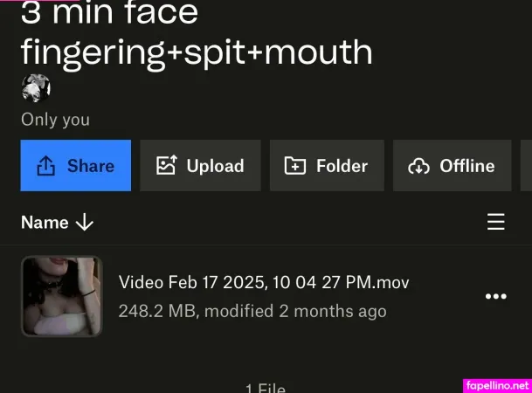Click the blue Share button

pyautogui.click(x=76, y=166)
